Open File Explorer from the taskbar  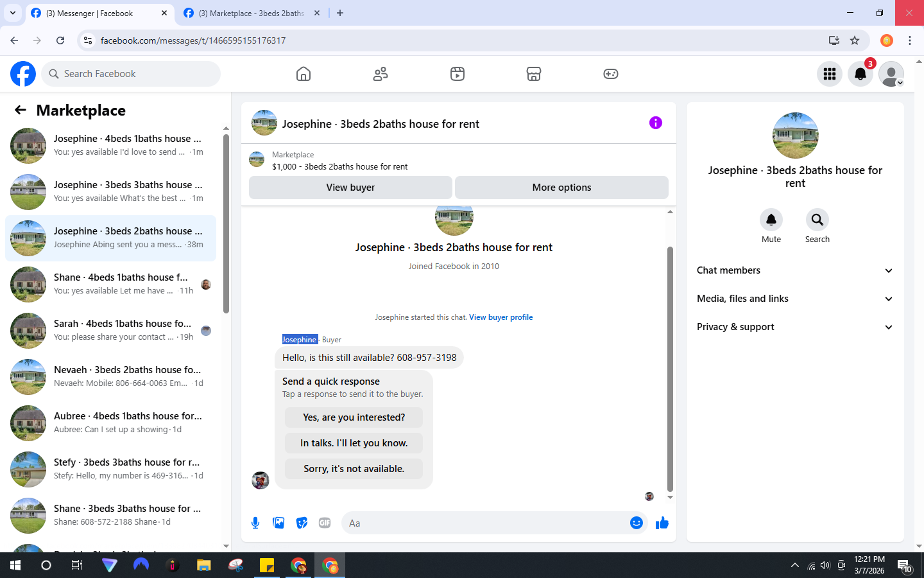point(204,565)
